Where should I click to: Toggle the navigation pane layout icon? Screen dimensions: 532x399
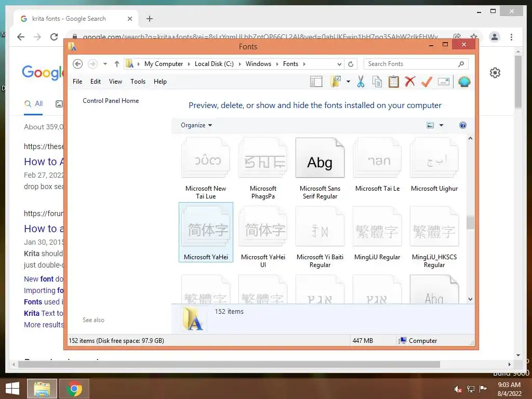(316, 82)
